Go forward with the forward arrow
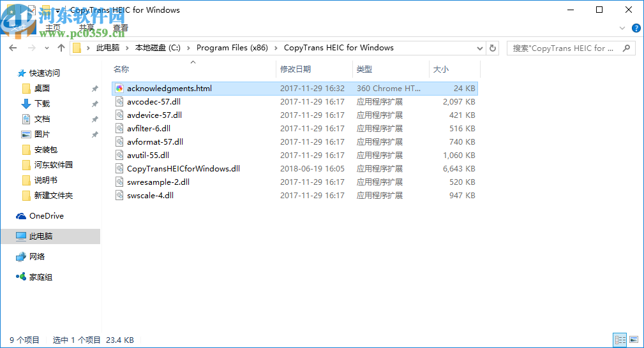This screenshot has width=644, height=348. 32,48
